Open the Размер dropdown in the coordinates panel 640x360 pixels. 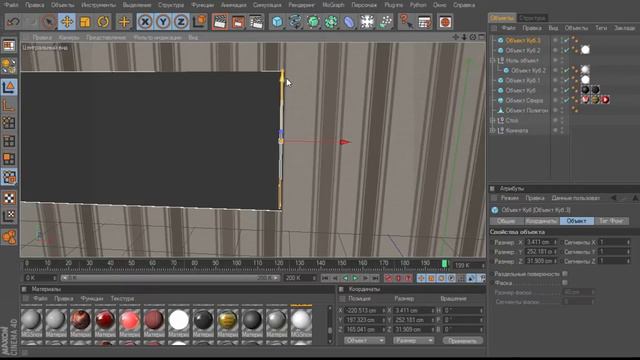click(x=413, y=340)
